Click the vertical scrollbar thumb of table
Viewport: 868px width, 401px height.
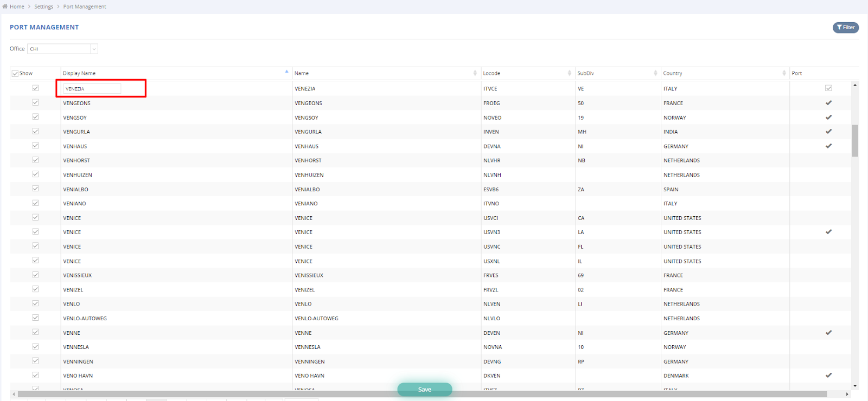coord(855,140)
